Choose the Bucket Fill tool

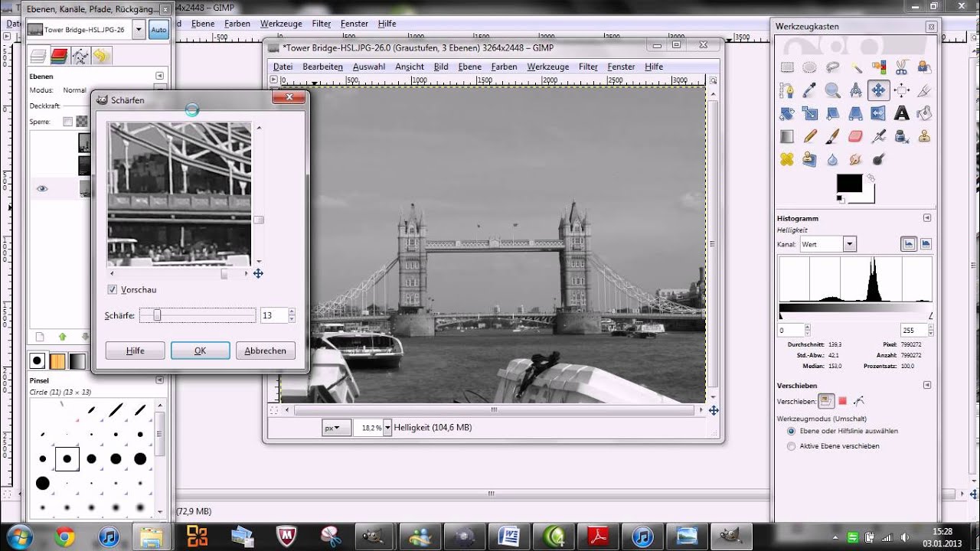[x=924, y=113]
